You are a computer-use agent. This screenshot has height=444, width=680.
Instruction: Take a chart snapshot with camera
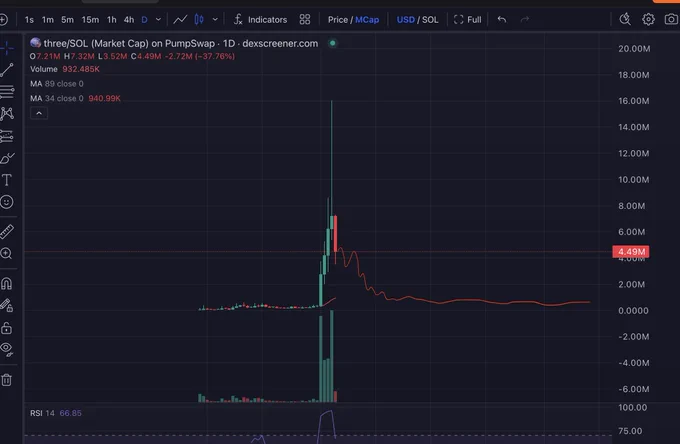click(x=671, y=19)
